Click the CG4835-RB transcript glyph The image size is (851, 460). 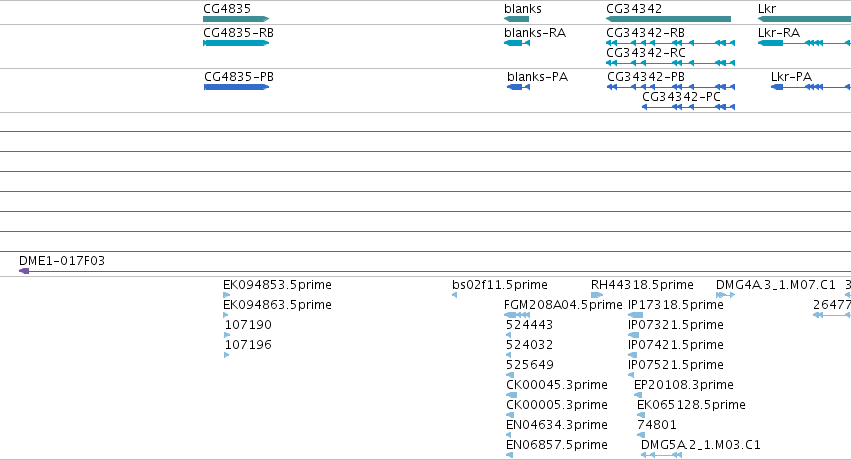click(x=236, y=43)
